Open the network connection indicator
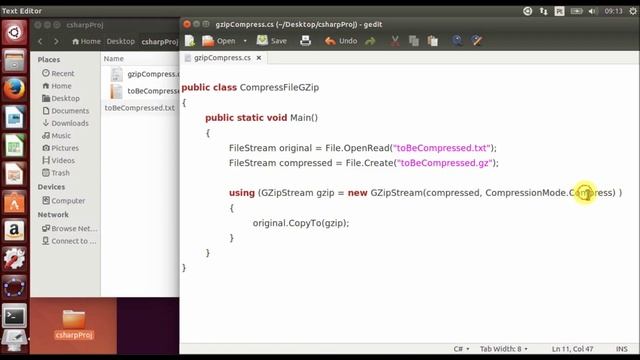 (x=543, y=11)
